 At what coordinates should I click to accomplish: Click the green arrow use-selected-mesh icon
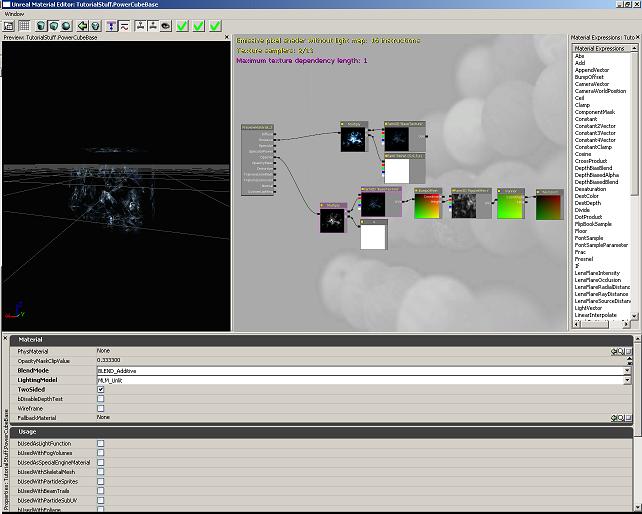[x=83, y=26]
